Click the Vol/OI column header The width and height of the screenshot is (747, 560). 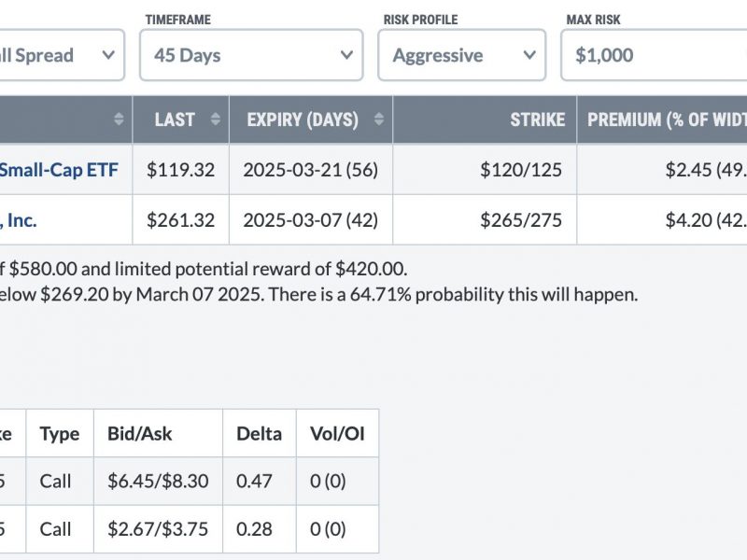click(337, 433)
